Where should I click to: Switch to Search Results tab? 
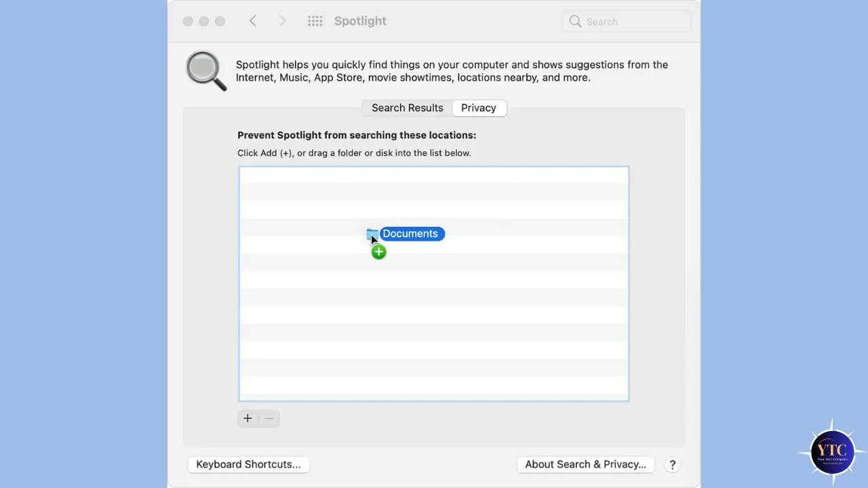click(x=407, y=108)
